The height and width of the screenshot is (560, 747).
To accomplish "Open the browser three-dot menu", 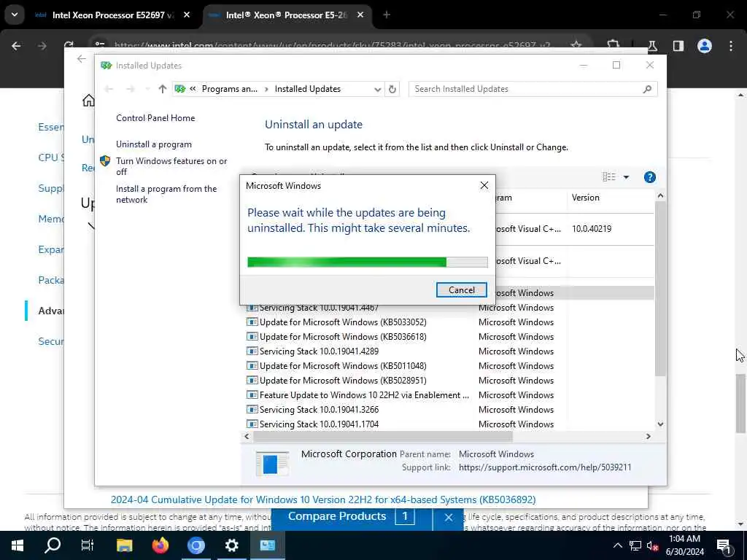I will click(731, 46).
